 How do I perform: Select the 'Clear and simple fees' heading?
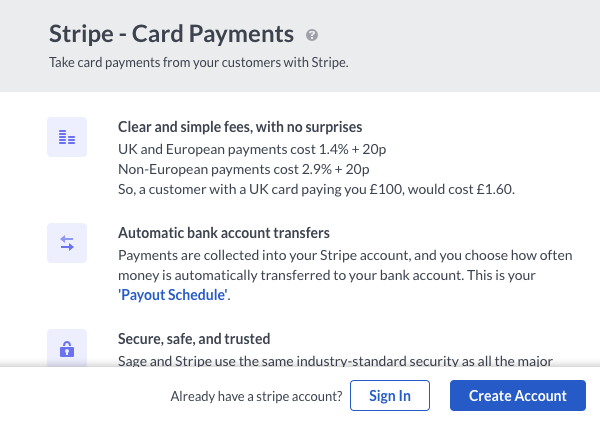tap(240, 127)
